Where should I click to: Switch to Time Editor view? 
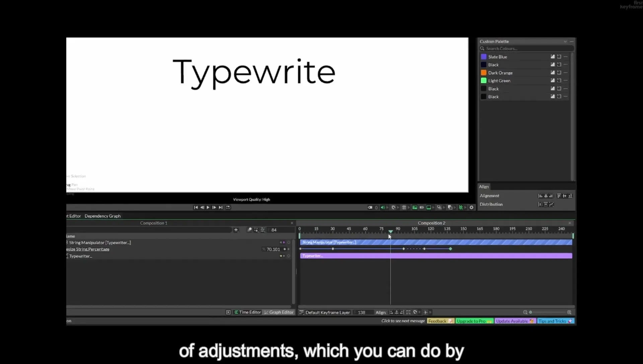point(247,312)
